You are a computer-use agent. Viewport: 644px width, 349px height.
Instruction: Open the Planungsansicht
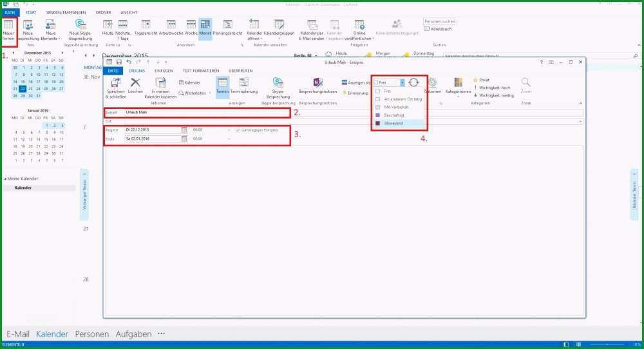click(x=227, y=28)
